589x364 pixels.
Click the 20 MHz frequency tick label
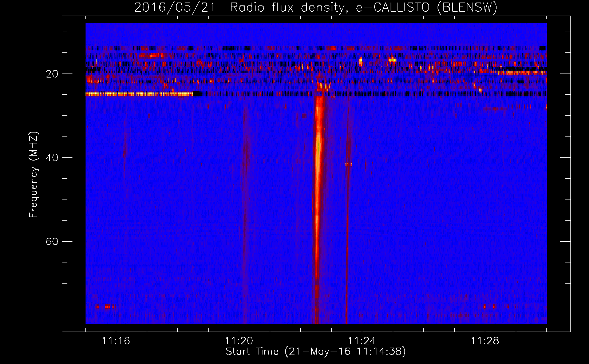point(52,74)
